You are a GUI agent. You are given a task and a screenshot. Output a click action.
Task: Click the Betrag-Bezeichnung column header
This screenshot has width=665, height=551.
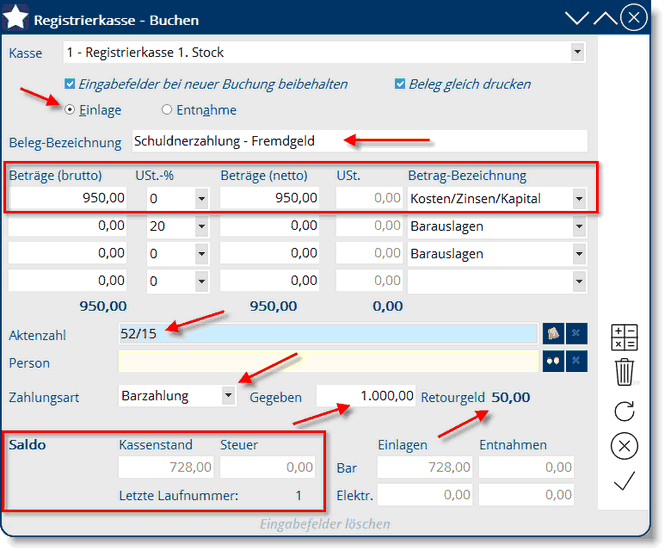coord(467,175)
